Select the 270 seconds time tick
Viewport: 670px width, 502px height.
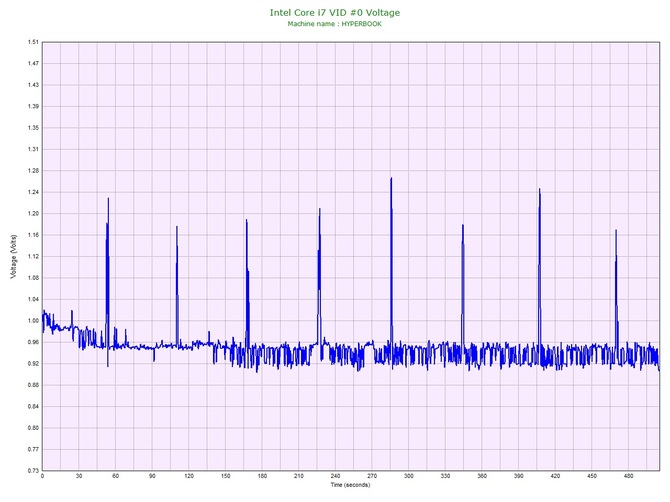coord(372,476)
